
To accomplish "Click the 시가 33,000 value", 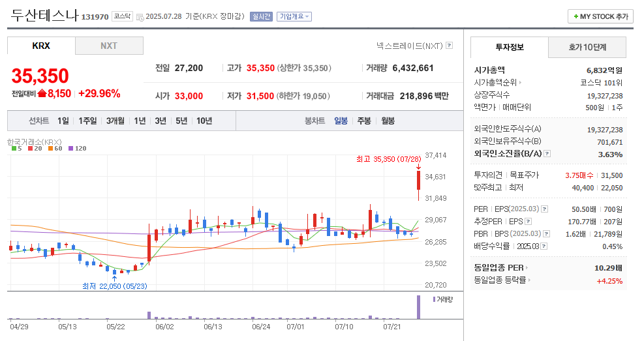I will [x=189, y=96].
